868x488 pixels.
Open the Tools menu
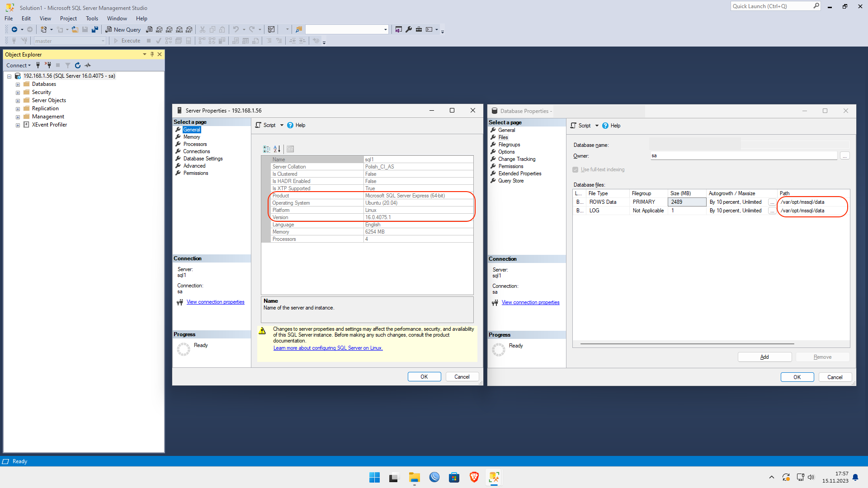92,19
